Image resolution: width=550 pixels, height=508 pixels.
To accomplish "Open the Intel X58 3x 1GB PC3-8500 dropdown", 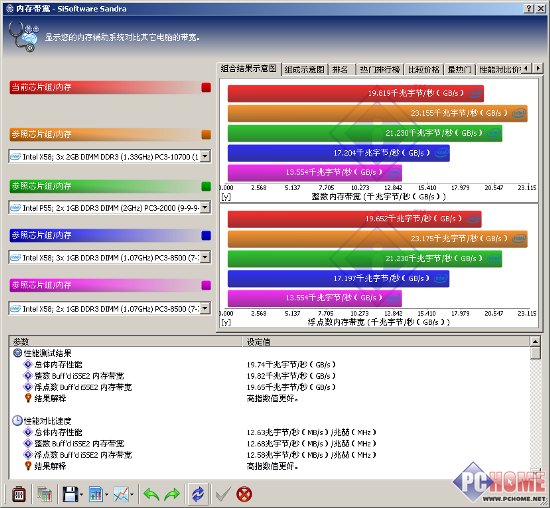I will coord(206,257).
